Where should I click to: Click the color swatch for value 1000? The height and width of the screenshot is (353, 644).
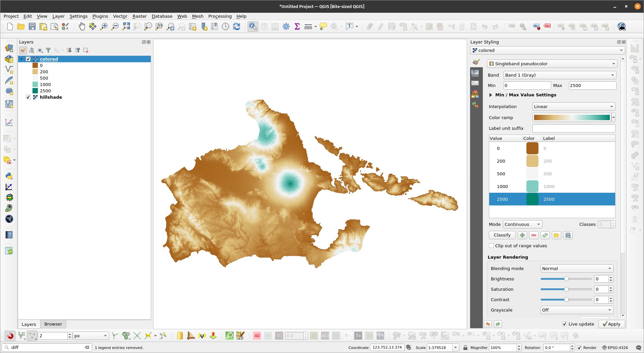(x=532, y=186)
